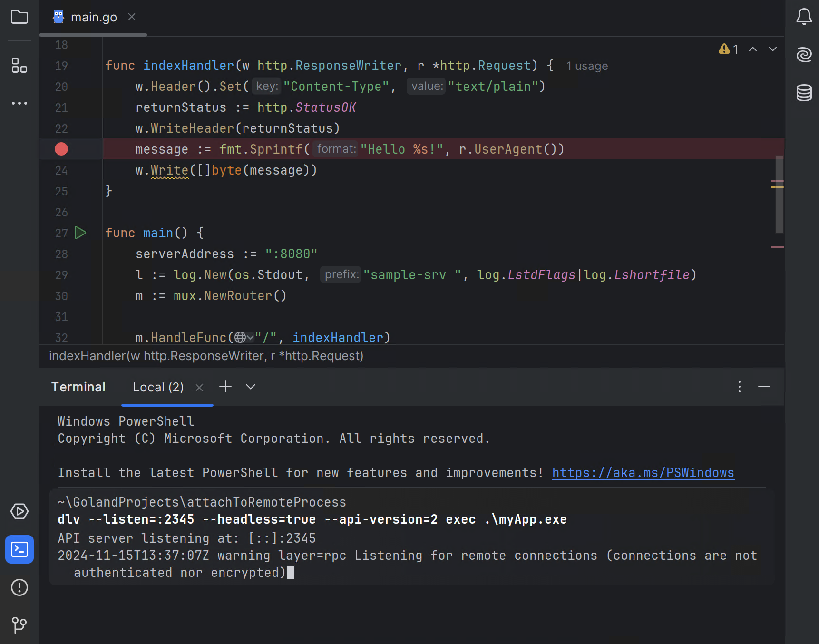Run main function from gutter arrow
This screenshot has height=644, width=819.
(80, 233)
